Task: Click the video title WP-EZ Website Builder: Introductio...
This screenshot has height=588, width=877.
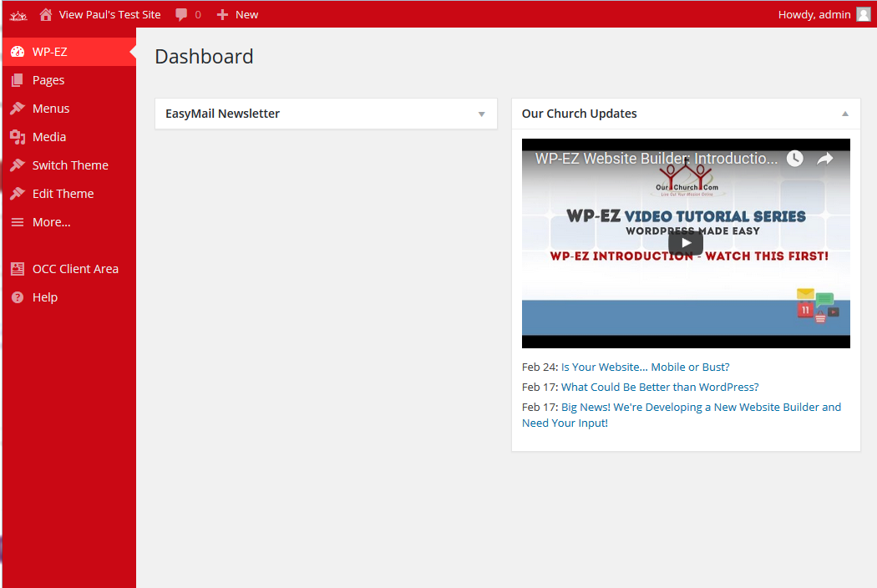Action: (x=656, y=159)
